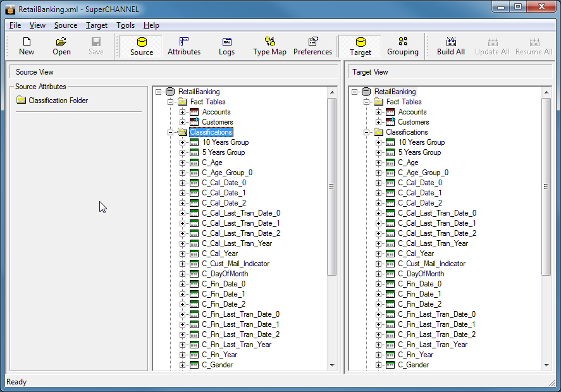Open Preferences from the toolbar

312,46
